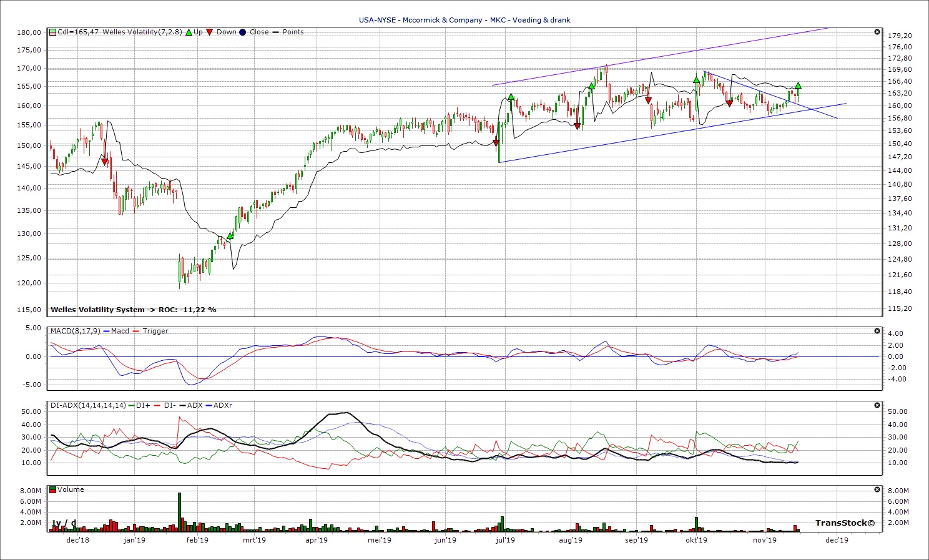Viewport: 929px width, 560px height.
Task: Click the 1y / d period label
Action: 64,523
